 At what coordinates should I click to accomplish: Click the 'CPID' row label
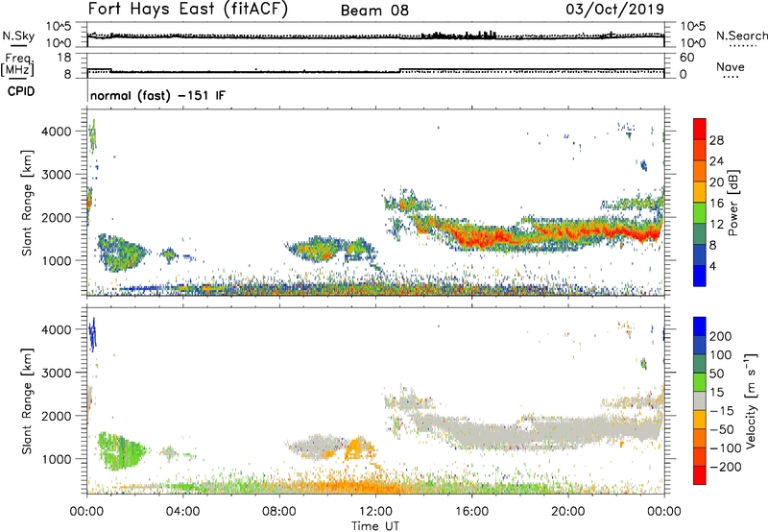pyautogui.click(x=21, y=91)
